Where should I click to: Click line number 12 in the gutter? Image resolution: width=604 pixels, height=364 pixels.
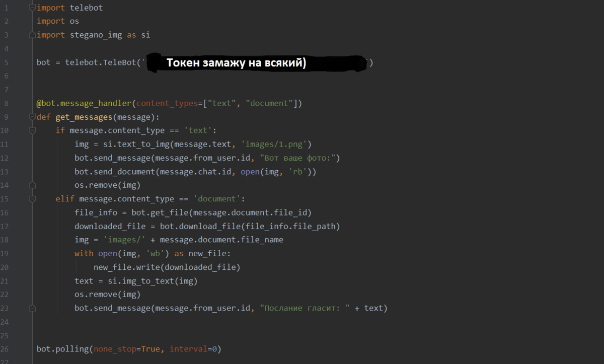coord(5,158)
